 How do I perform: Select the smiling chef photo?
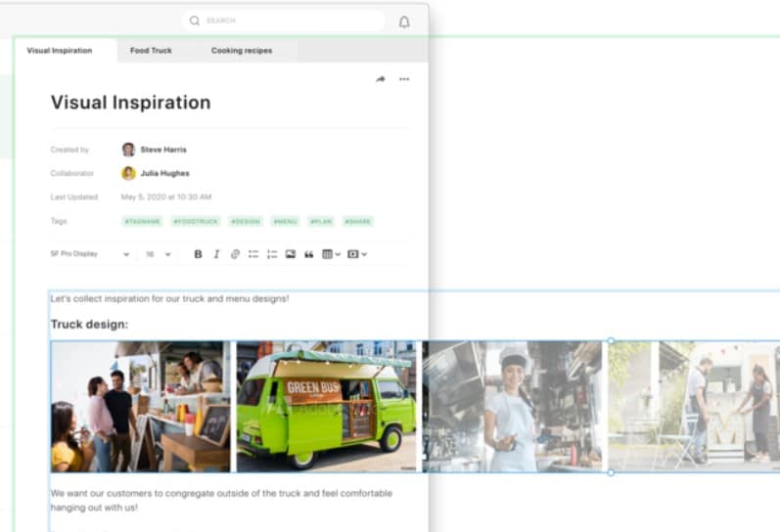[x=512, y=407]
